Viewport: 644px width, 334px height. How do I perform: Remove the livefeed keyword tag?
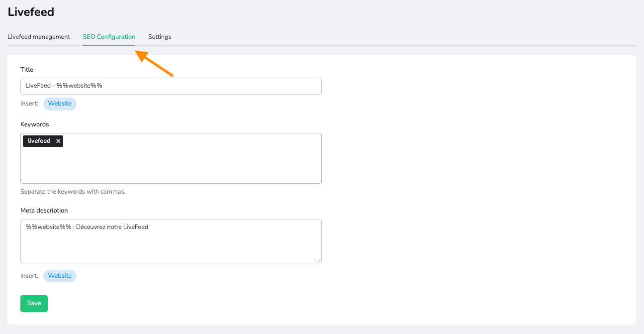click(x=58, y=141)
